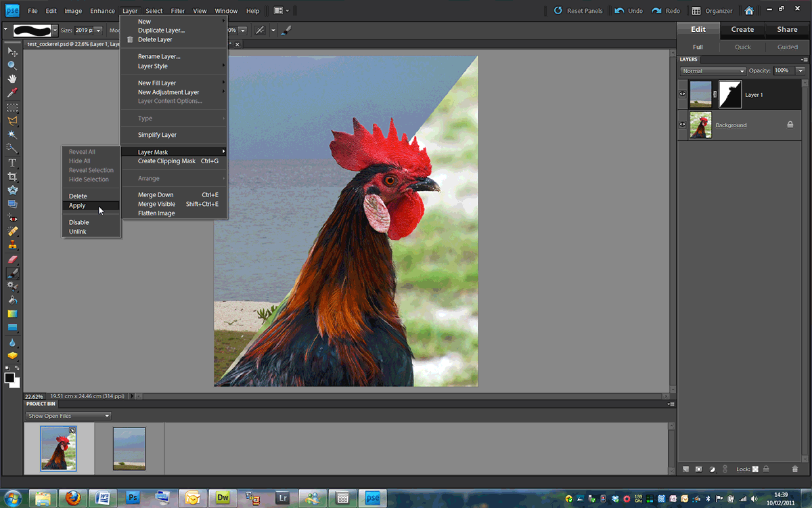
Task: Hide Layer 1 using its eye icon
Action: click(x=683, y=95)
